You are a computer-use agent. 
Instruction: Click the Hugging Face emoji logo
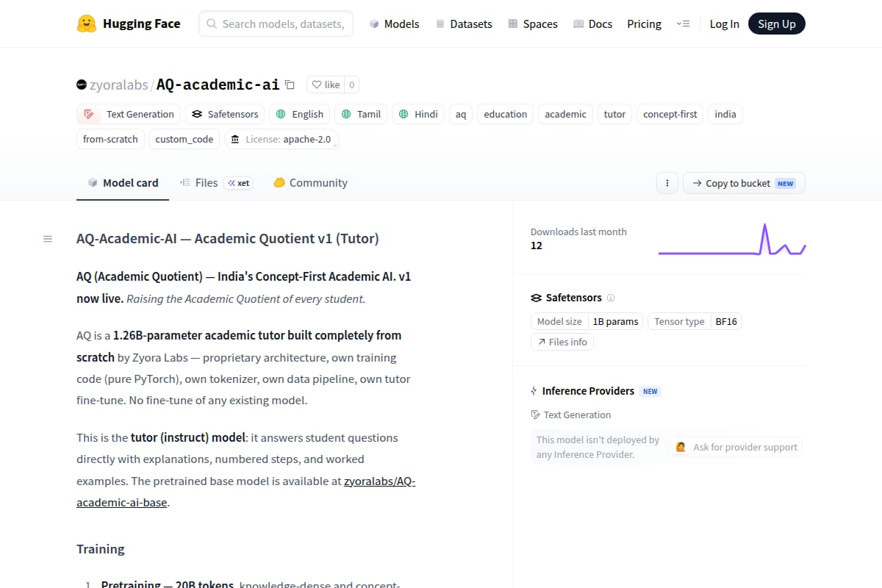pyautogui.click(x=87, y=24)
